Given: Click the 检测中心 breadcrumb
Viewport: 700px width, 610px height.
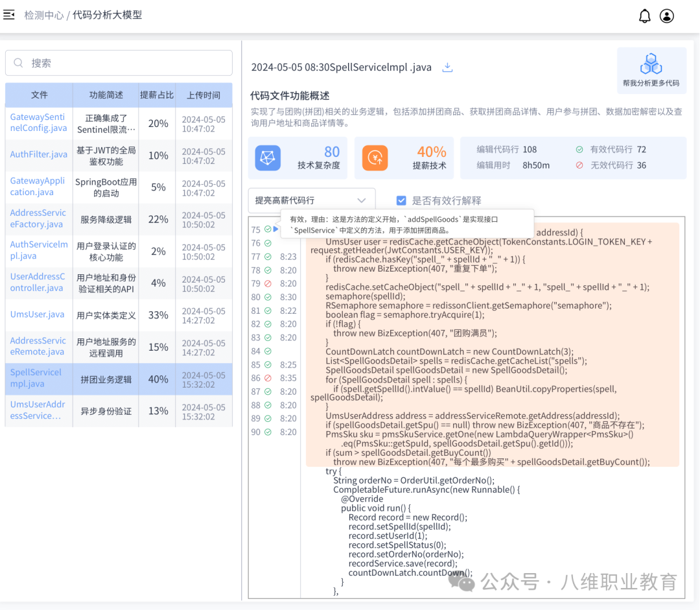Looking at the screenshot, I should tap(43, 15).
